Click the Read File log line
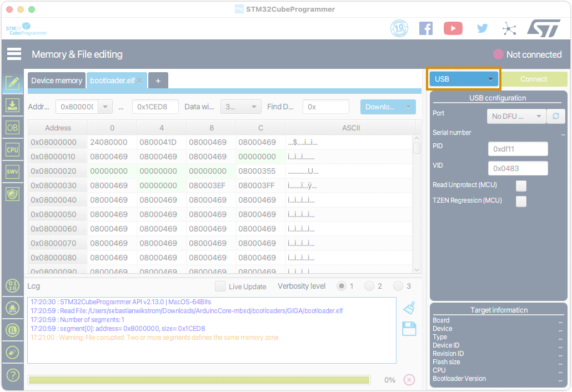The height and width of the screenshot is (392, 572). point(187,311)
